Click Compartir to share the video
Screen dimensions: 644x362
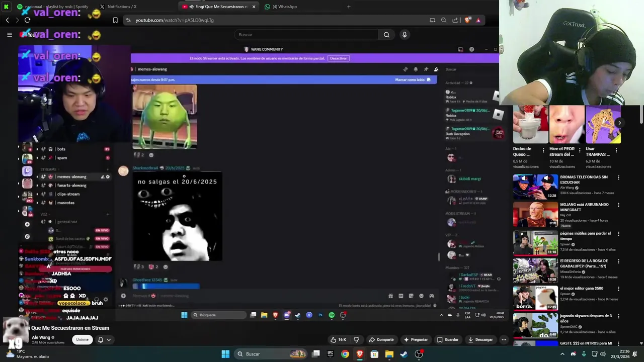click(381, 340)
